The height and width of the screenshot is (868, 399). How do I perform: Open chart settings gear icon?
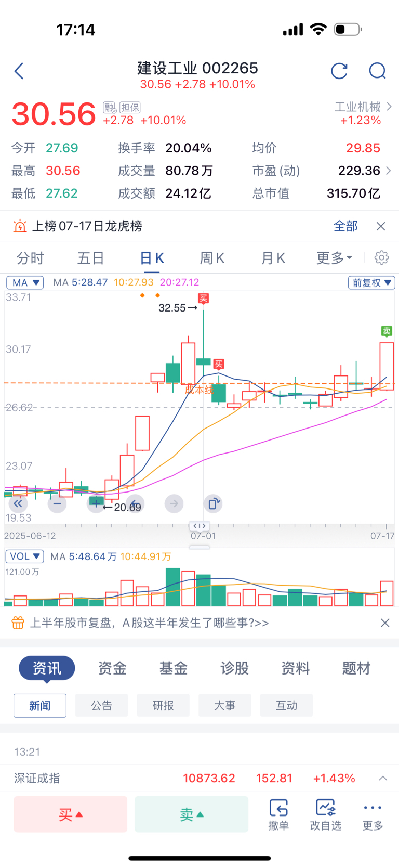click(382, 257)
